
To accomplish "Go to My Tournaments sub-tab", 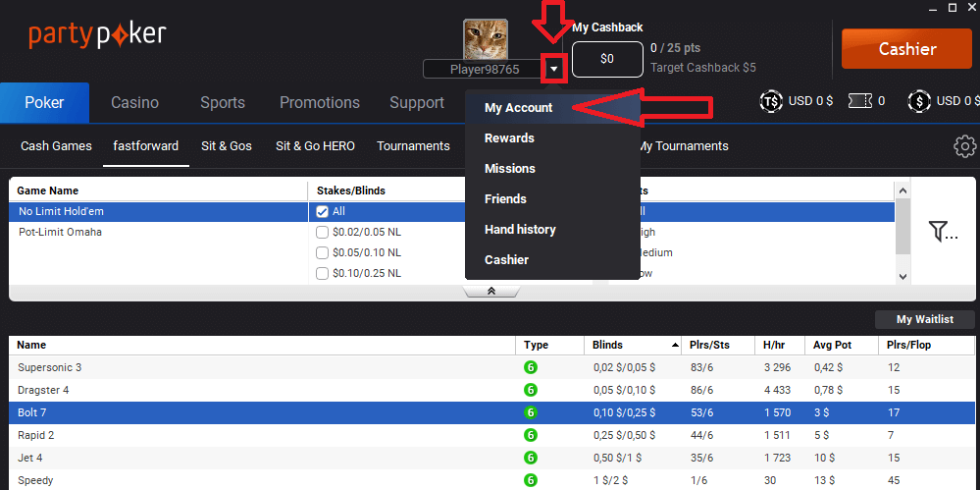I will pyautogui.click(x=684, y=145).
